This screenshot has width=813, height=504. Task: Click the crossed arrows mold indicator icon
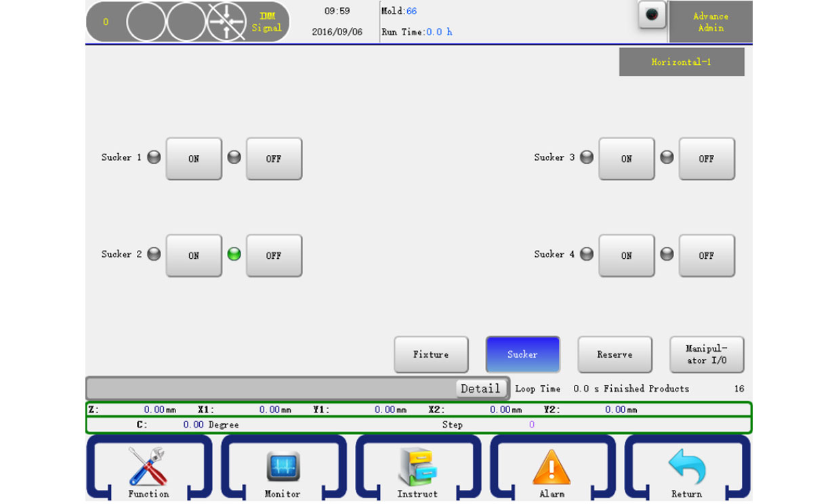(226, 22)
